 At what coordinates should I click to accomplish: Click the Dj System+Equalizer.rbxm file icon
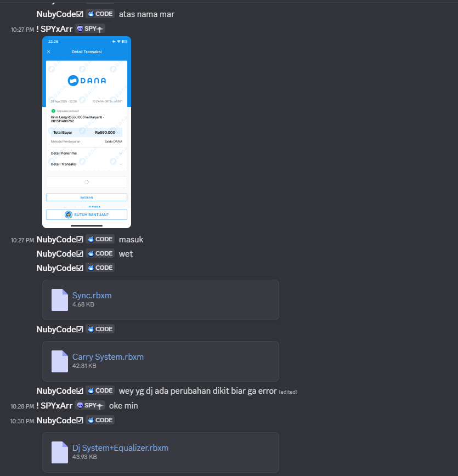click(x=60, y=452)
